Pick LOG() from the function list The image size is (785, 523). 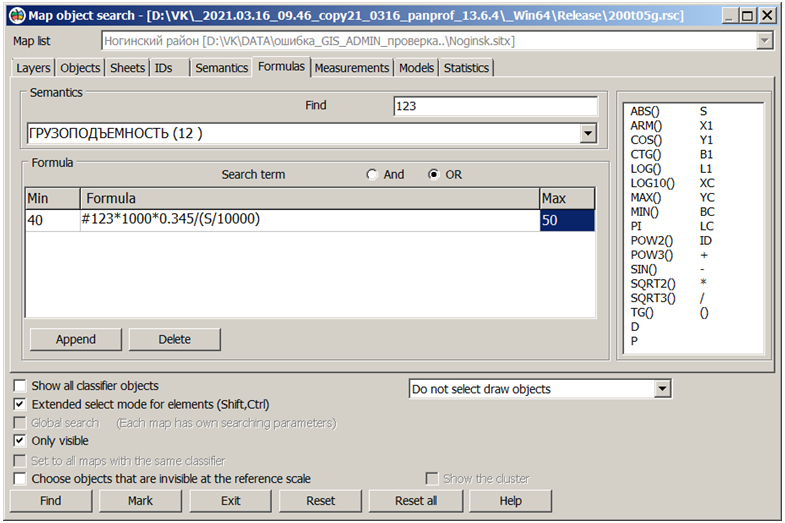tap(646, 169)
